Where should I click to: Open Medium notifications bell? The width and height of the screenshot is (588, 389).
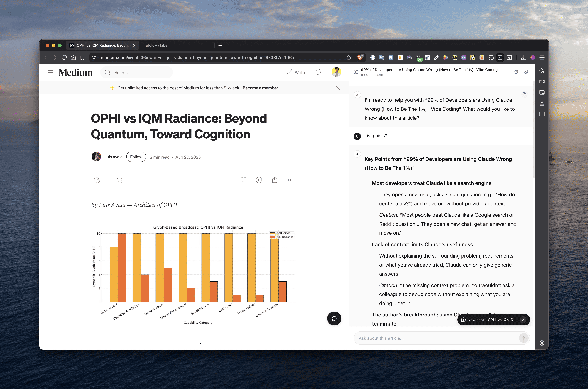pos(318,72)
